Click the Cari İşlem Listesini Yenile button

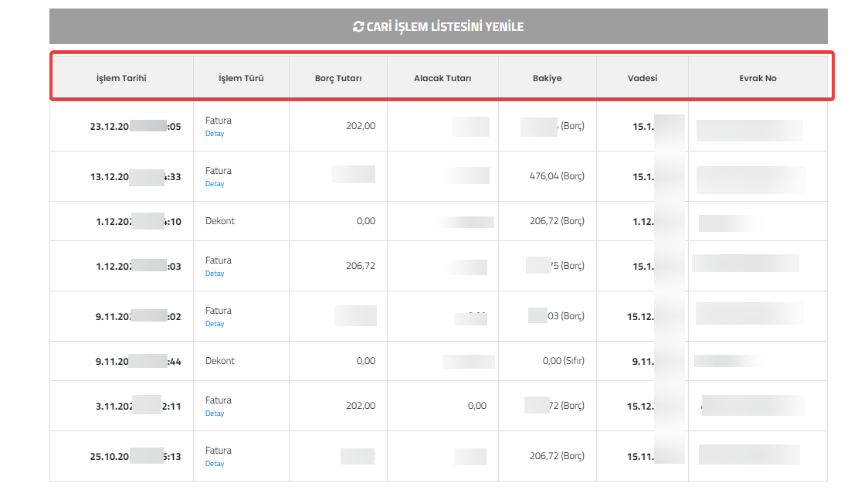click(439, 26)
